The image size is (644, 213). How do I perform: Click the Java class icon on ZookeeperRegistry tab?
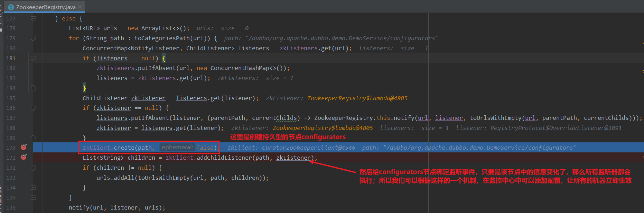[11, 7]
